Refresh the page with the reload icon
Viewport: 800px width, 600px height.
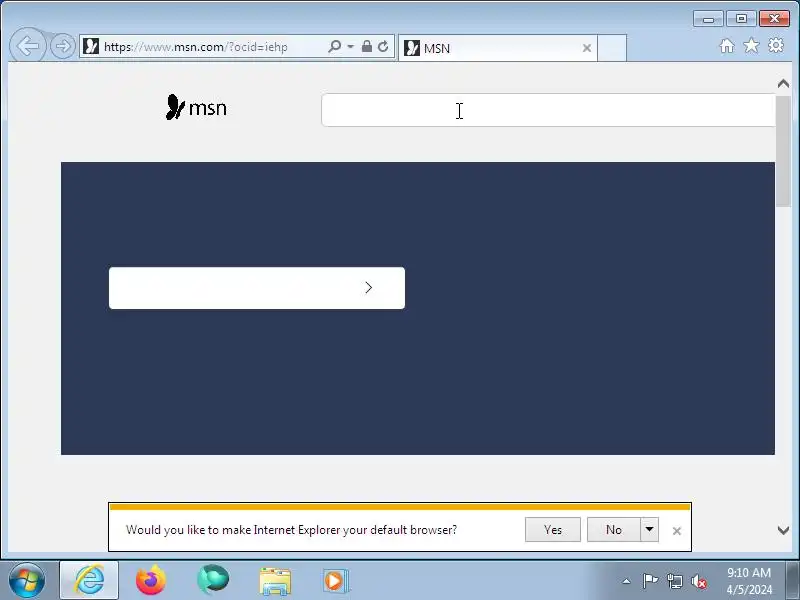click(383, 46)
